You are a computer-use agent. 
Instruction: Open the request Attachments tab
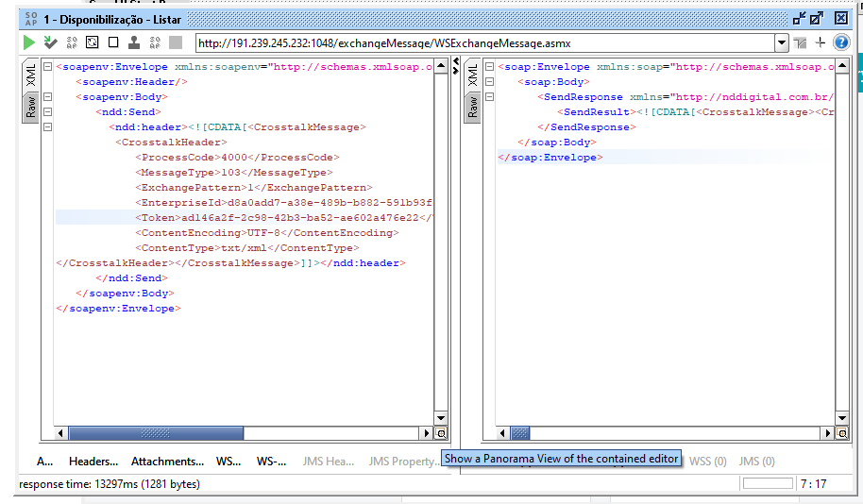[x=167, y=462]
